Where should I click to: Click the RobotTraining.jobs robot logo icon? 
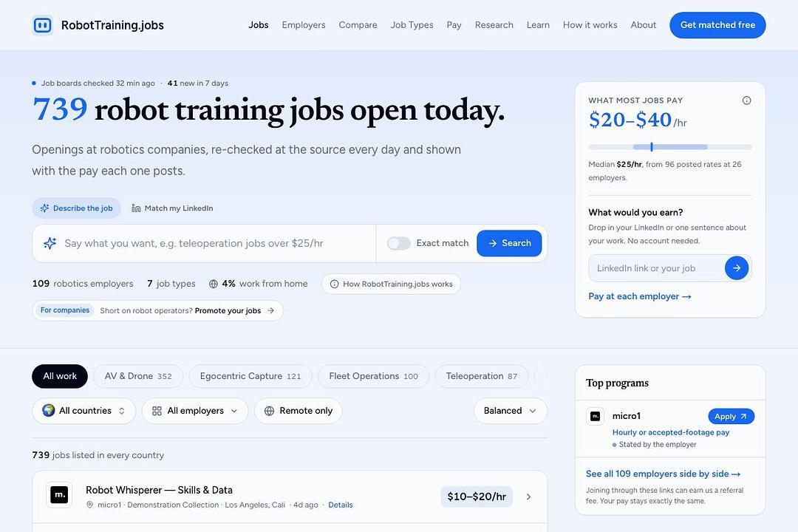point(42,25)
